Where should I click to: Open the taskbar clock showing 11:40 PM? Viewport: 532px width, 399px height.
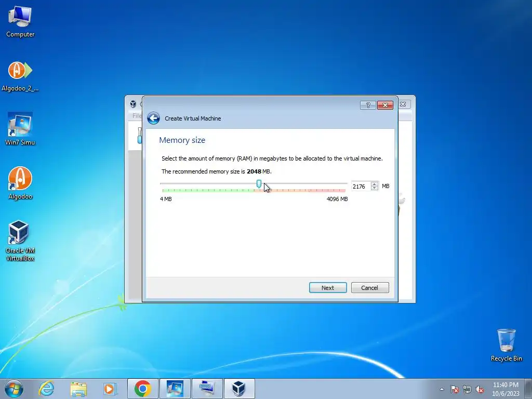point(506,389)
